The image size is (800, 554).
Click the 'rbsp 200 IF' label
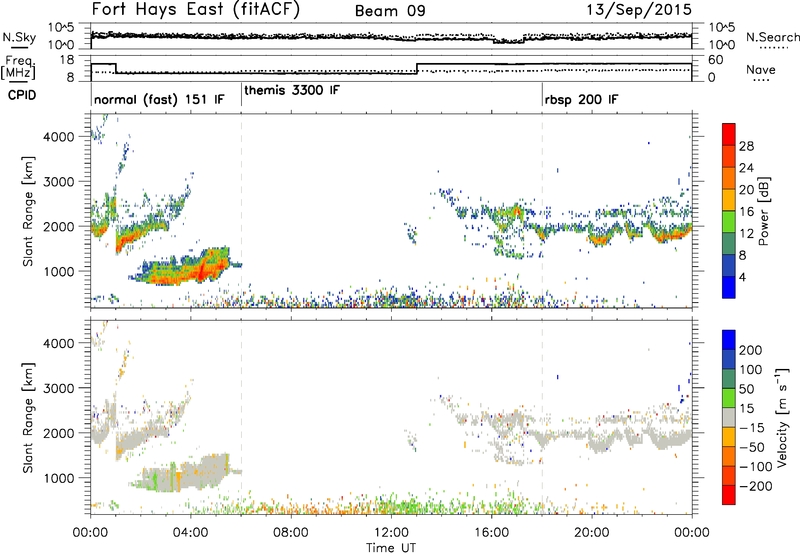581,99
